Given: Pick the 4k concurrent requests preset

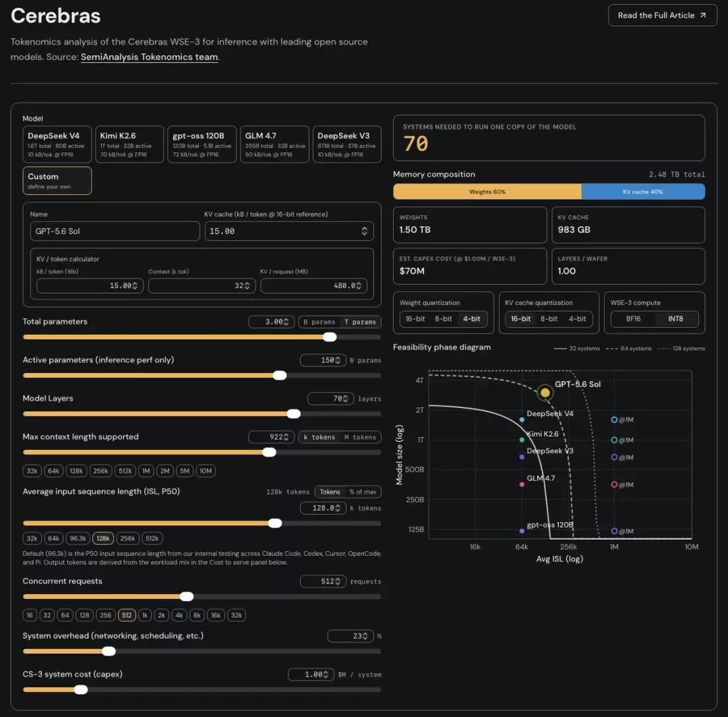Looking at the screenshot, I should [179, 614].
